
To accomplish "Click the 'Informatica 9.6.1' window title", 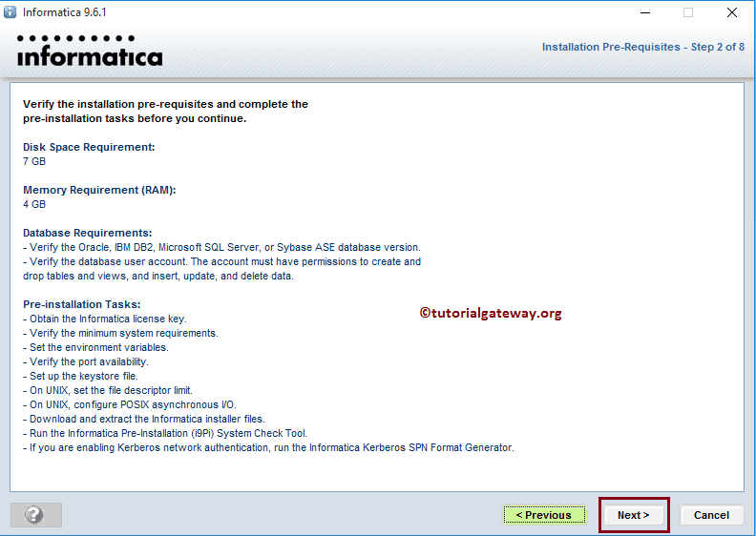I will pos(65,12).
